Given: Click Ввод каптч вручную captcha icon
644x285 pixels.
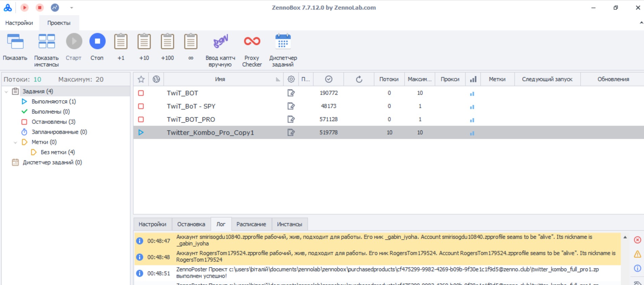Looking at the screenshot, I should pos(220,42).
